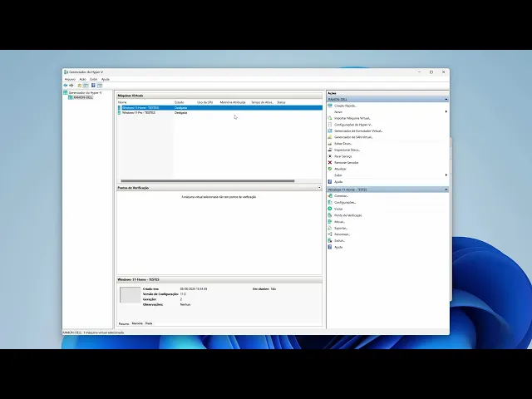
Task: Click the Mover action for the VM
Action: pos(339,222)
